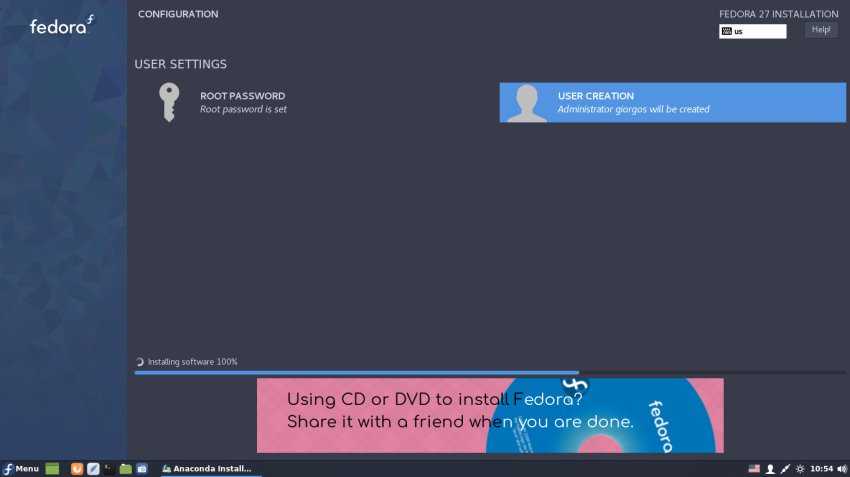850x477 pixels.
Task: Click the 10:54 clock in tray
Action: point(821,469)
